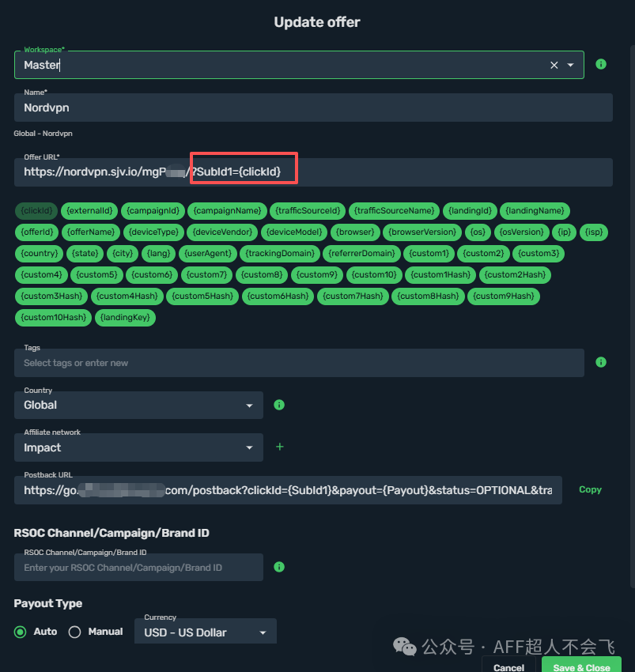
Task: Click info icon beside Workspace field
Action: tap(601, 64)
